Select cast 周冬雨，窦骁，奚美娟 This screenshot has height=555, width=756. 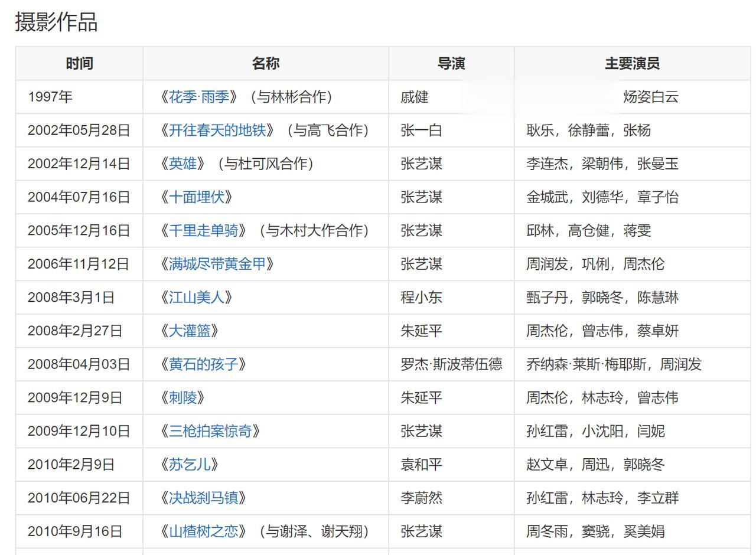click(595, 531)
